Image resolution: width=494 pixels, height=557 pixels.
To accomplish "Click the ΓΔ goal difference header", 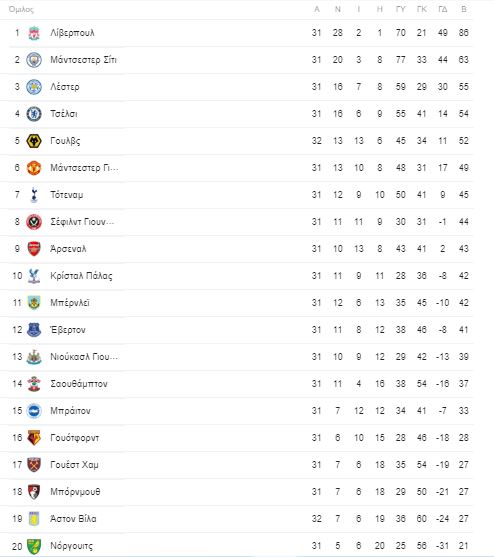I will (x=443, y=10).
